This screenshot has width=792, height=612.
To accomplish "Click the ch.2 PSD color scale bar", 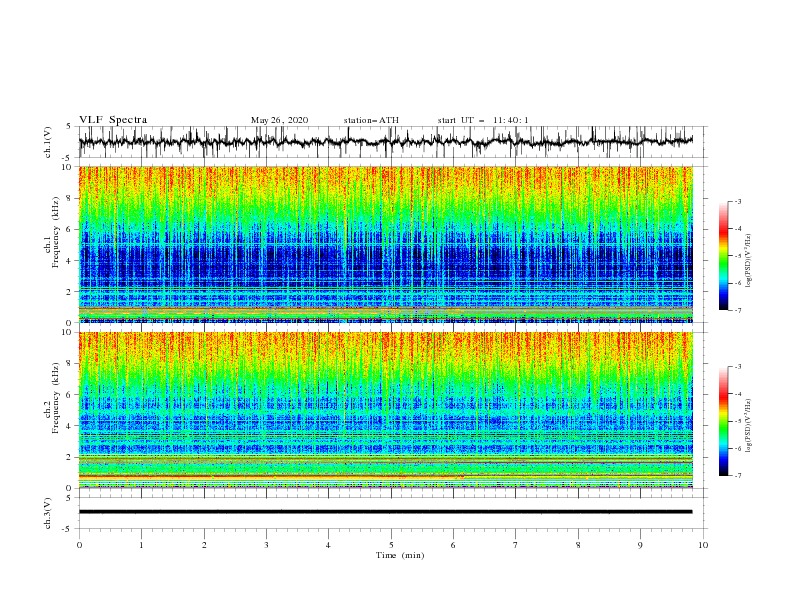I will (x=723, y=421).
